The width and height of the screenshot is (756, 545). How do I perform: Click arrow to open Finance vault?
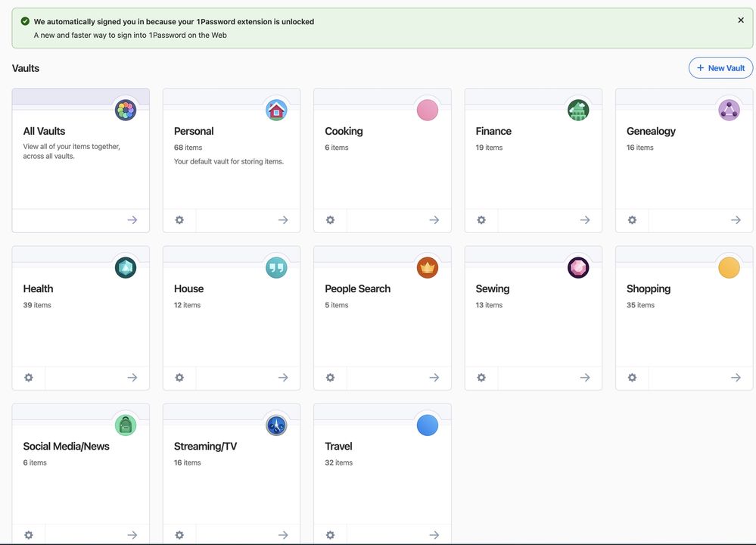click(585, 220)
